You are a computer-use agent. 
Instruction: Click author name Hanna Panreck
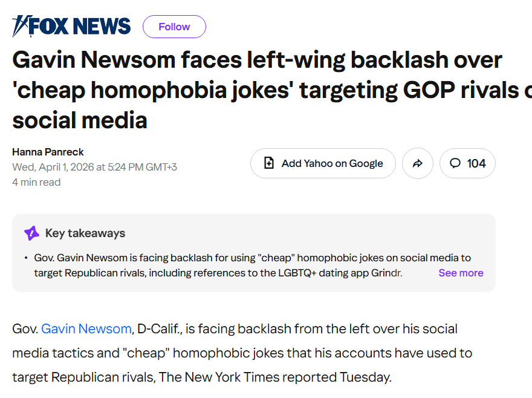pyautogui.click(x=48, y=152)
